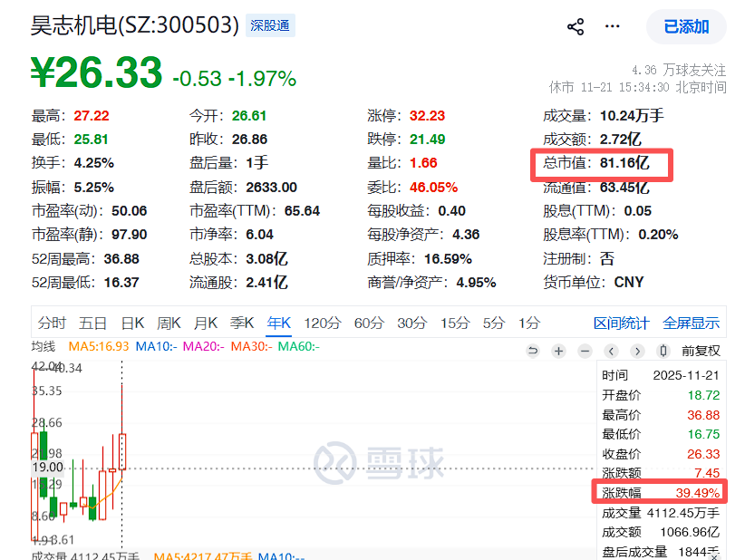This screenshot has width=745, height=560.
Task: Open 区间统计 link
Action: coord(622,323)
